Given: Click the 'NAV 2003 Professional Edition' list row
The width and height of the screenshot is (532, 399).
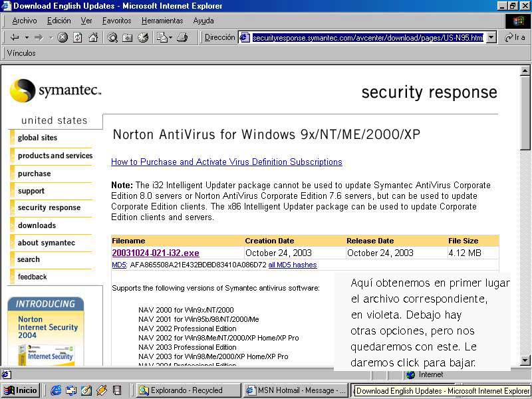Looking at the screenshot, I should (x=188, y=347).
